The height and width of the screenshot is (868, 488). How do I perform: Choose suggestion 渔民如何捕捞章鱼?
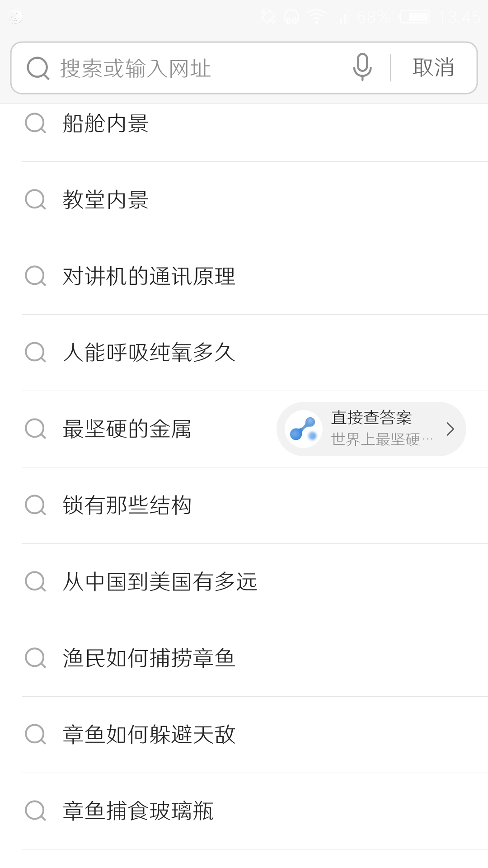[149, 658]
